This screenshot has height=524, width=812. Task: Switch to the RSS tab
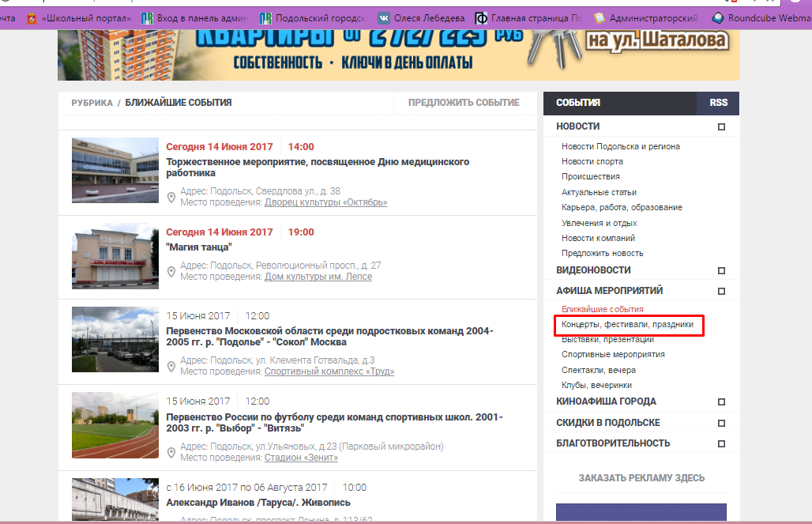coord(718,103)
